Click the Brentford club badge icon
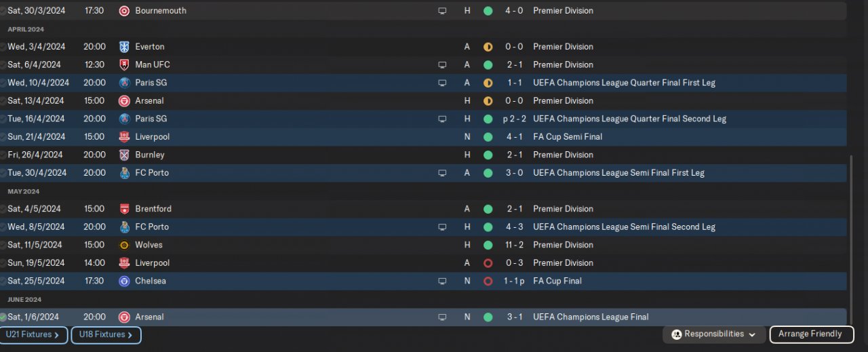The image size is (868, 352). pos(124,209)
